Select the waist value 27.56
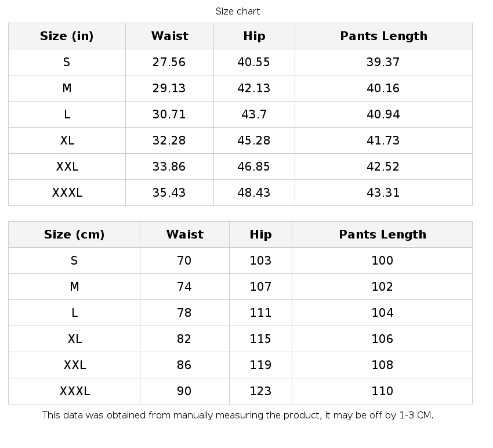Viewport: 493px width, 448px height. pyautogui.click(x=169, y=62)
